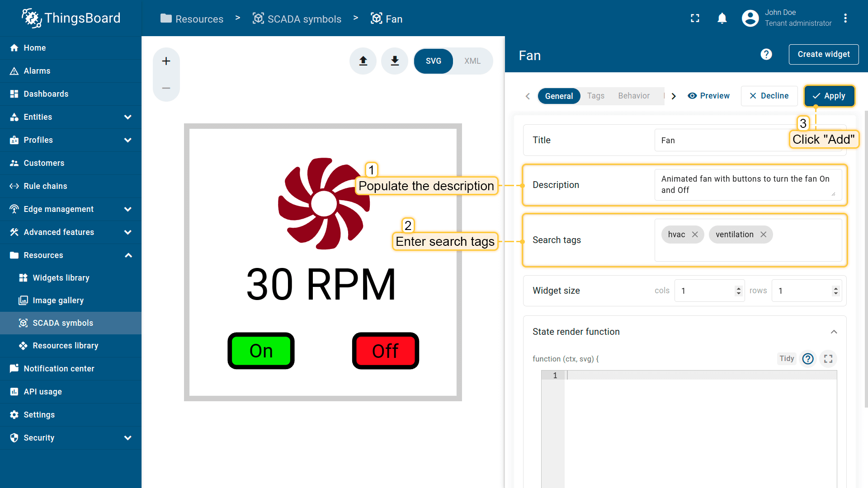868x488 pixels.
Task: Show the symbol Preview
Action: pyautogui.click(x=708, y=96)
